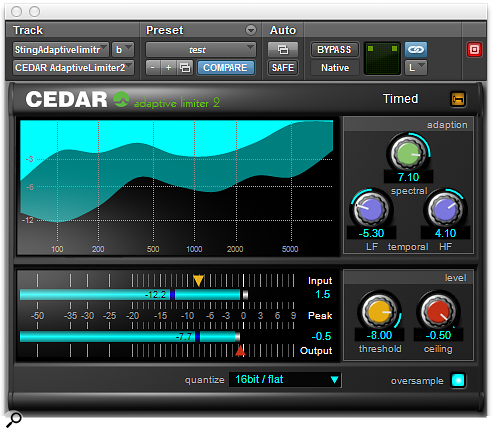Viewport: 496px width, 434px height.
Task: Click the ceiling value field -0.50
Action: [438, 335]
